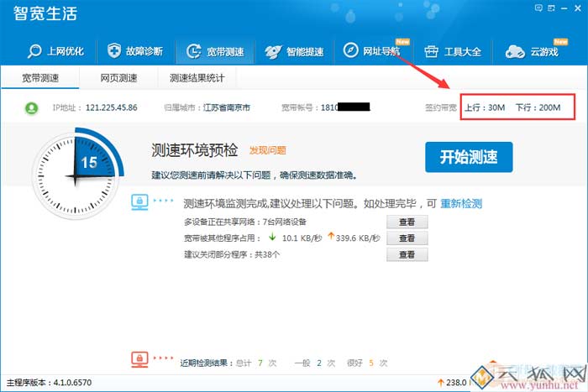This screenshot has height=392, width=588.
Task: Click the 10.1 KB/秒 download rate
Action: [302, 238]
